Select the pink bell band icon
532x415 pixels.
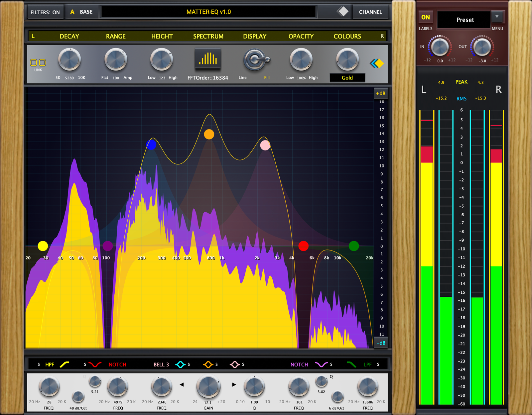click(235, 364)
